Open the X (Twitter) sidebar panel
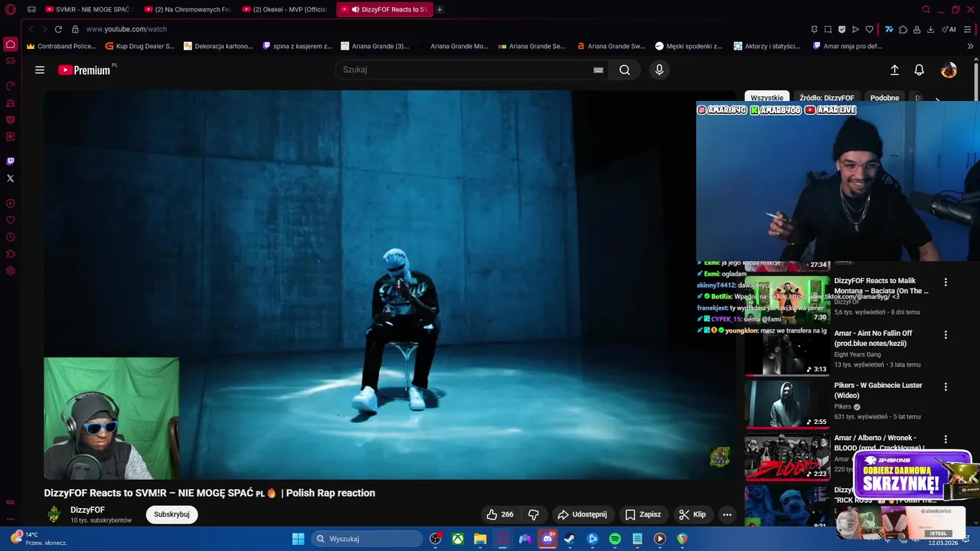980x551 pixels. pos(10,178)
